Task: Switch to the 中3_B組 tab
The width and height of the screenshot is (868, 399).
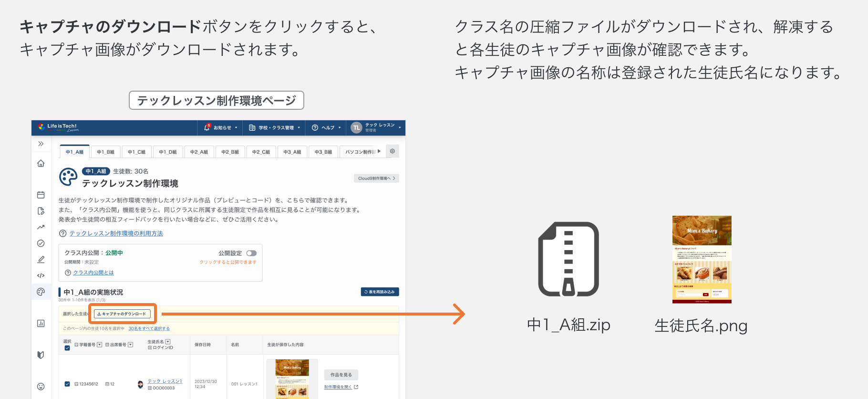Action: pos(323,152)
